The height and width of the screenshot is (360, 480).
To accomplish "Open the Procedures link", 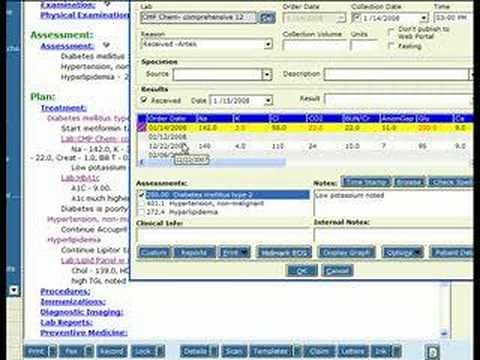I will point(65,292).
